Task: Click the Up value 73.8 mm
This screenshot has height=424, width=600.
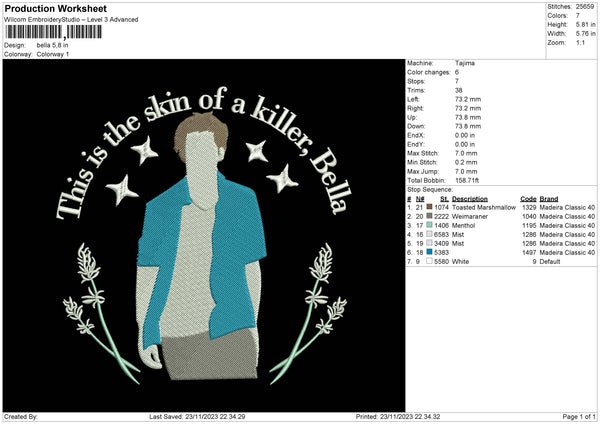Action: (468, 117)
